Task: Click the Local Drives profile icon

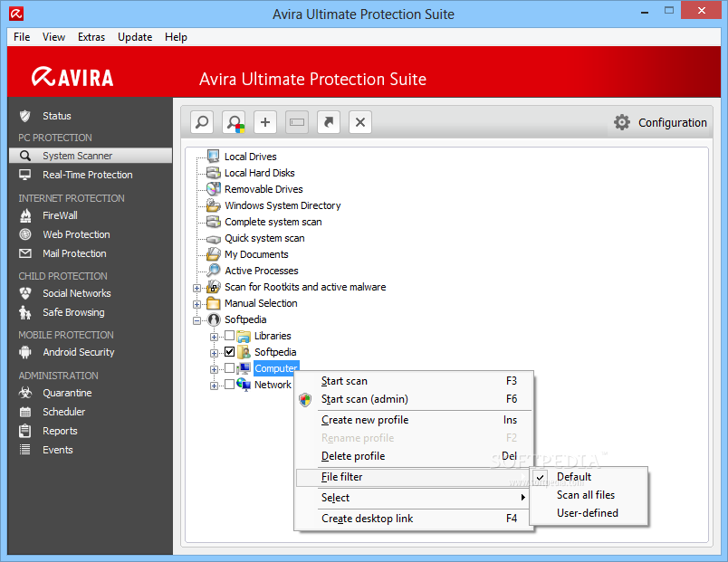Action: [x=214, y=157]
